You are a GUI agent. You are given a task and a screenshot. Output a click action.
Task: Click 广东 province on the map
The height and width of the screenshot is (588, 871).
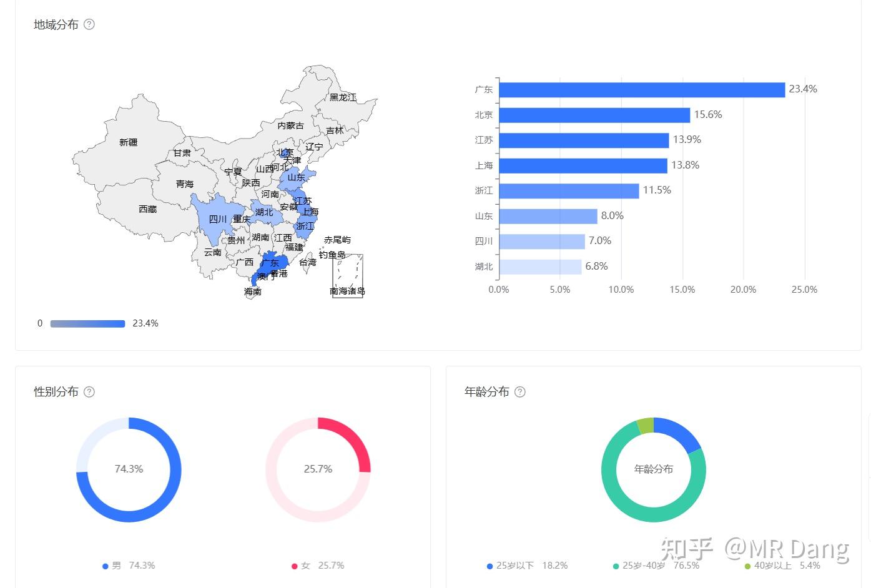click(270, 263)
